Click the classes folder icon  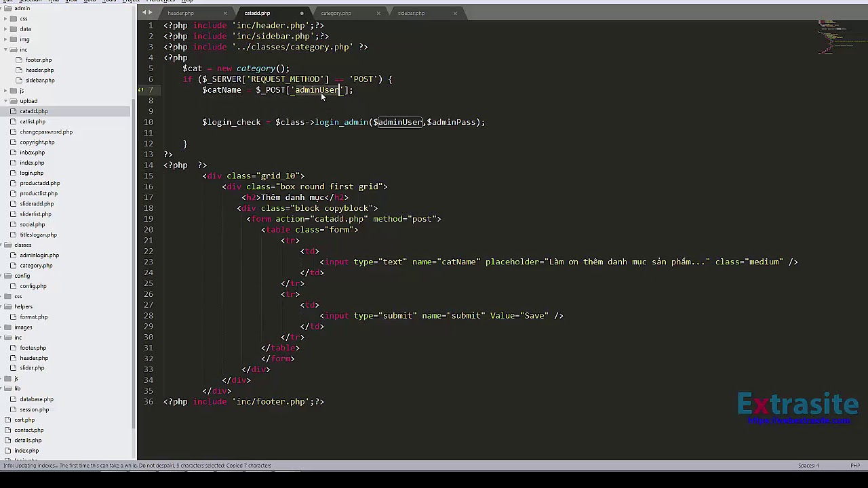8,245
